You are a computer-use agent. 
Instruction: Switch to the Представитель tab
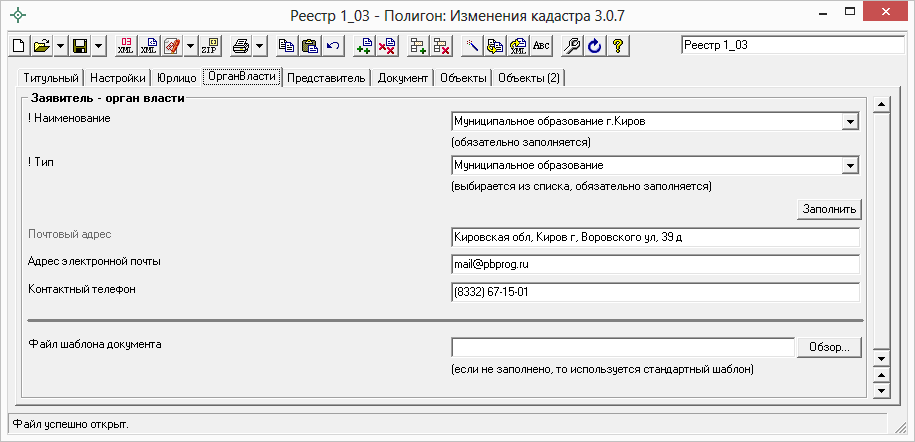(x=326, y=79)
